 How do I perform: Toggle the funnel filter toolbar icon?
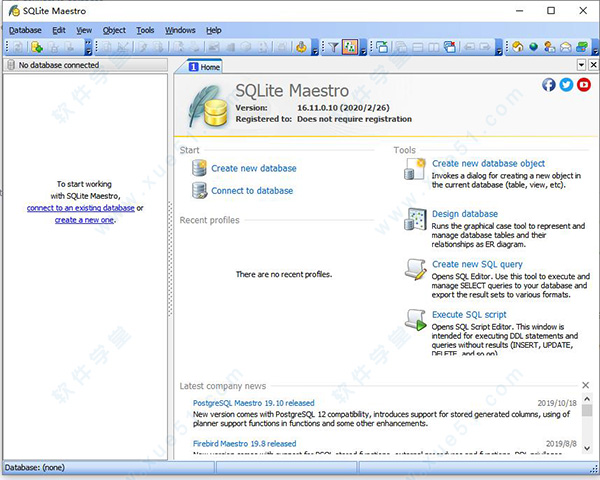[333, 47]
